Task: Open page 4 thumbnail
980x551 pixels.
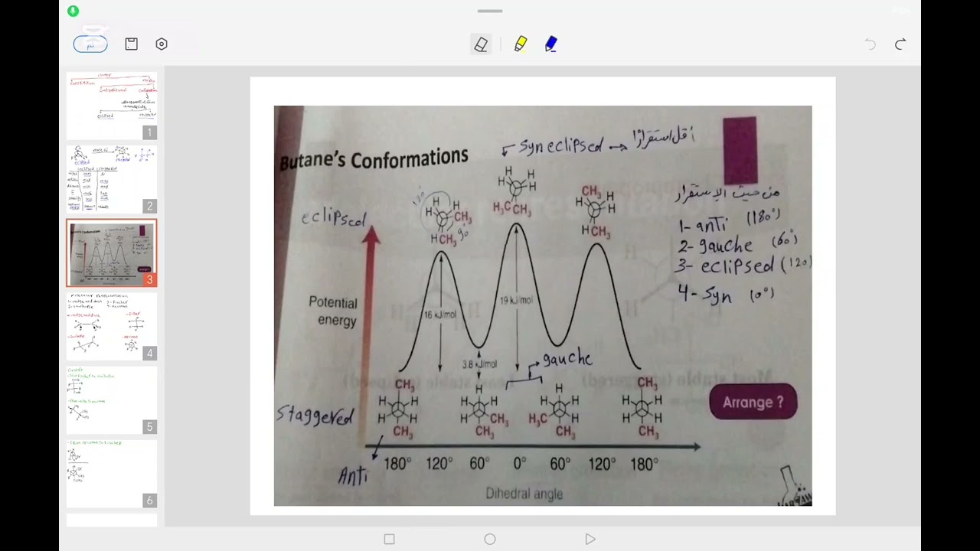Action: 112,327
